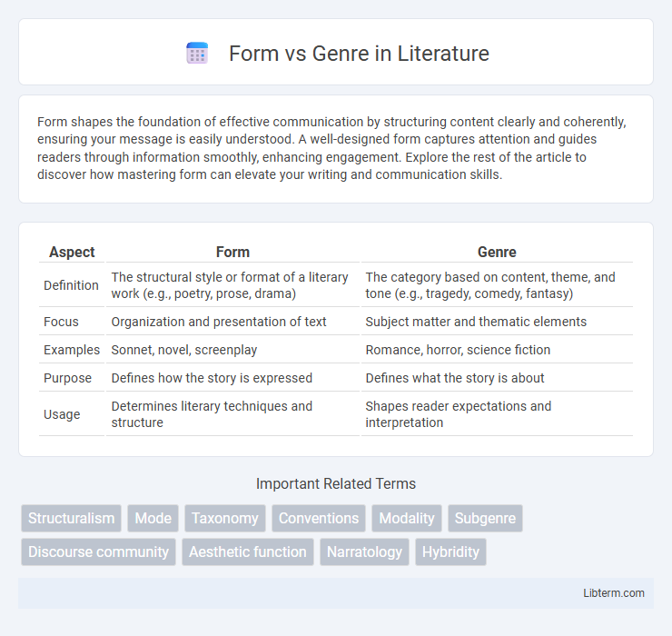The image size is (672, 636).
Task: Select the Aesthetic function tag
Action: pyautogui.click(x=248, y=552)
